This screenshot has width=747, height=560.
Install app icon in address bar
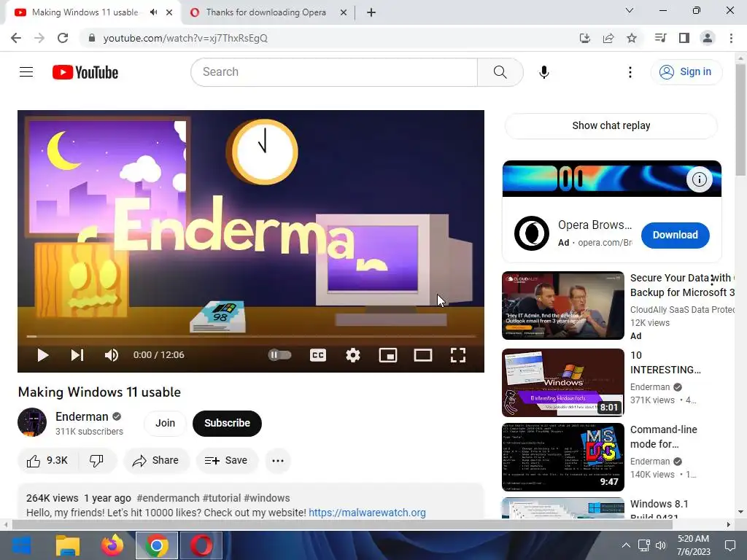pyautogui.click(x=584, y=38)
